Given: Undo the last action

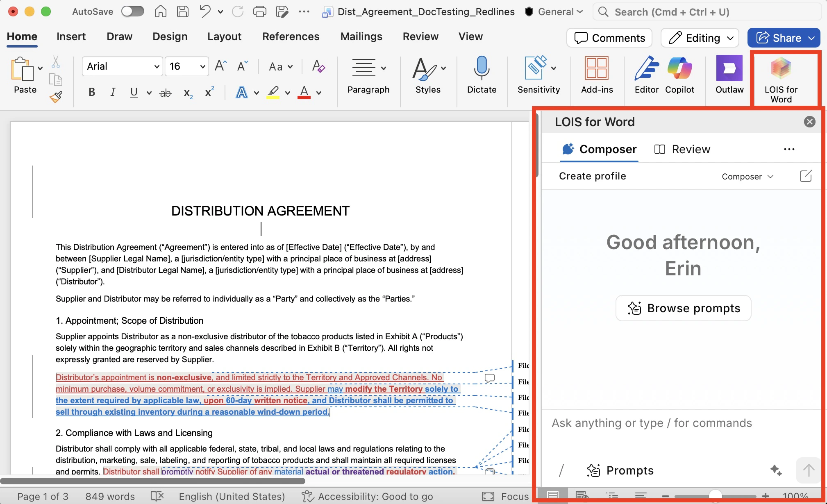Looking at the screenshot, I should tap(205, 12).
